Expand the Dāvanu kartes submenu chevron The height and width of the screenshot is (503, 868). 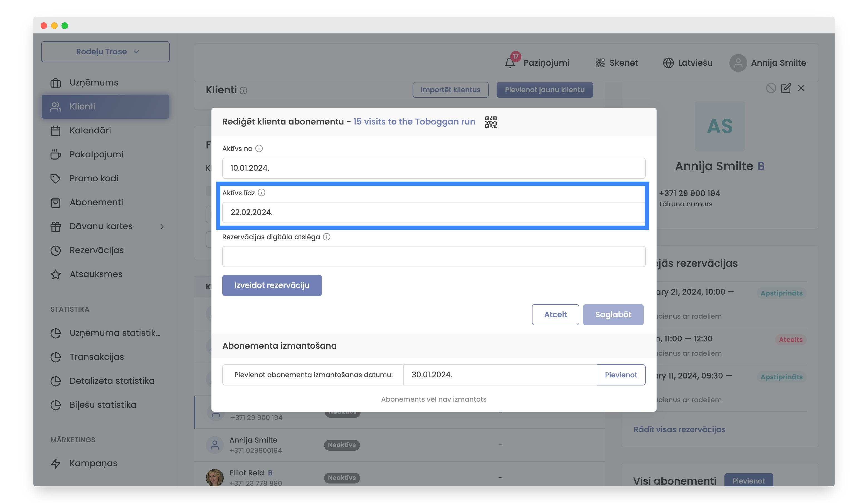click(162, 226)
